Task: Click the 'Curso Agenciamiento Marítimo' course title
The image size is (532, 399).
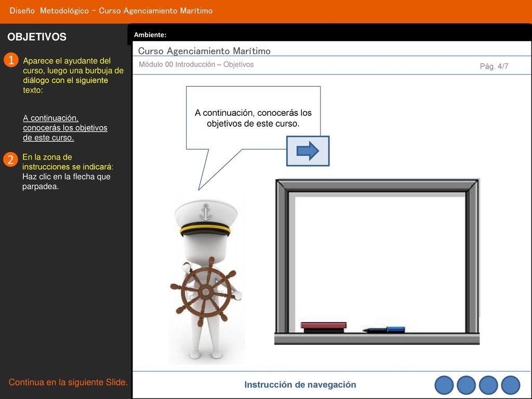Action: (x=204, y=51)
